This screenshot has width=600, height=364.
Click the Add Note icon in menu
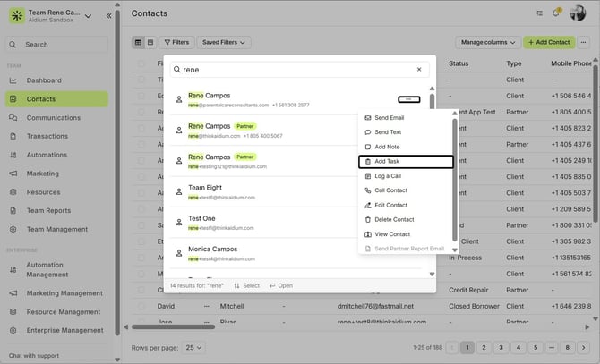point(367,147)
